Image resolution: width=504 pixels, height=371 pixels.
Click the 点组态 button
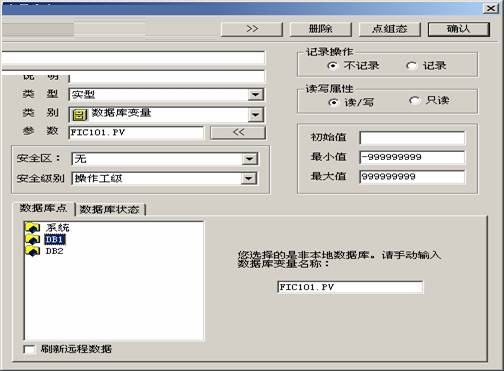389,29
